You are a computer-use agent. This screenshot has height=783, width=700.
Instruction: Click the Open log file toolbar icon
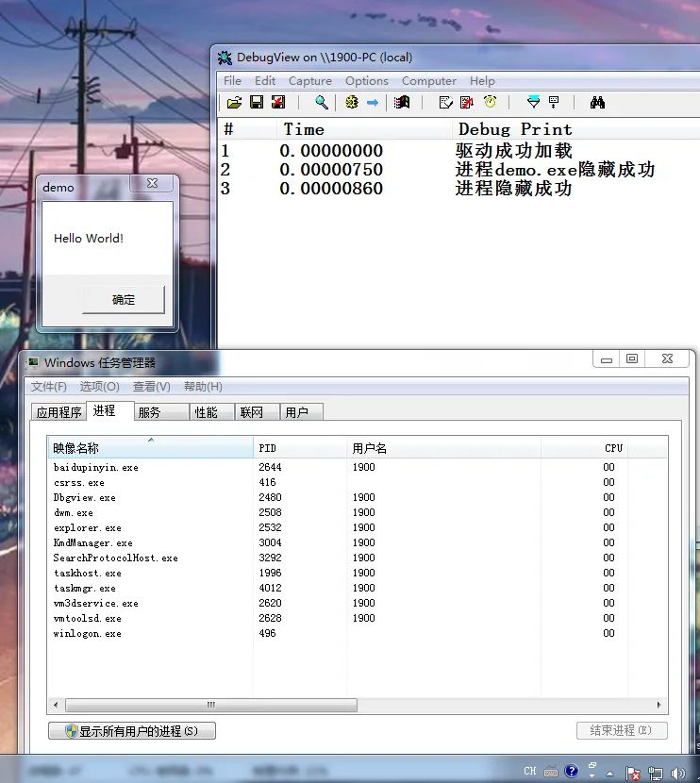point(234,103)
